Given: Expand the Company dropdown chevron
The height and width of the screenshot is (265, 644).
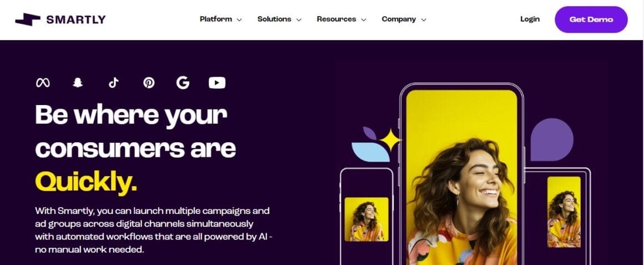Looking at the screenshot, I should point(424,19).
